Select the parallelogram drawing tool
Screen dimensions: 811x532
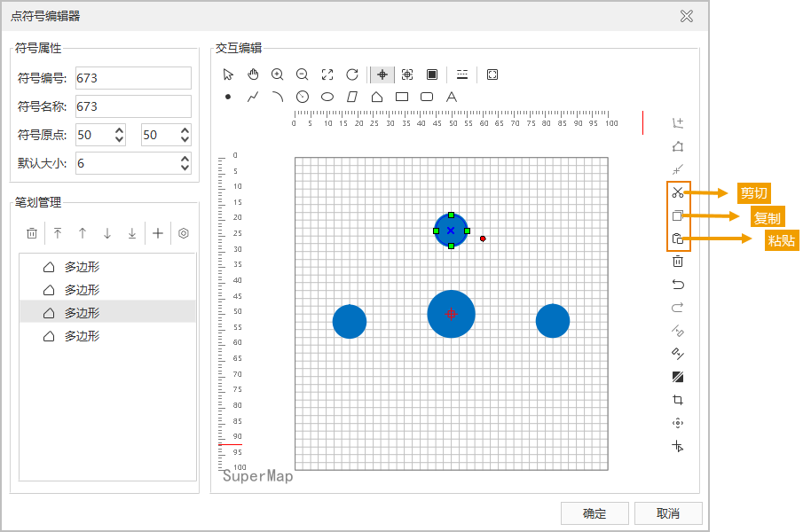coord(352,97)
